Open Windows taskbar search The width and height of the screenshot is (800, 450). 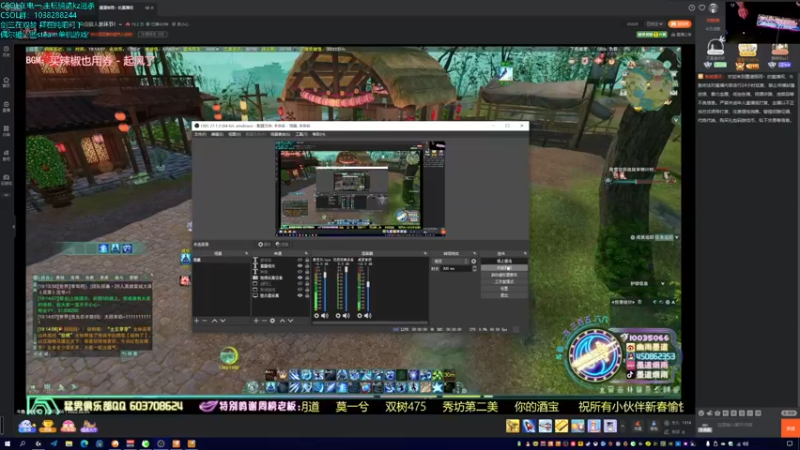click(x=22, y=444)
